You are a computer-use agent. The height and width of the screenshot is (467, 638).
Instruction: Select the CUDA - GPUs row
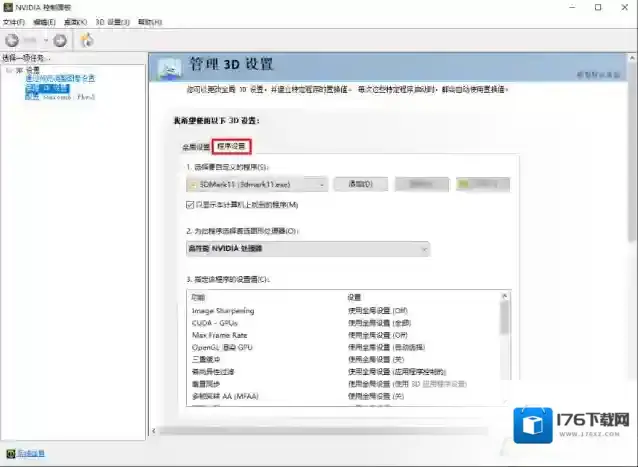tap(344, 323)
